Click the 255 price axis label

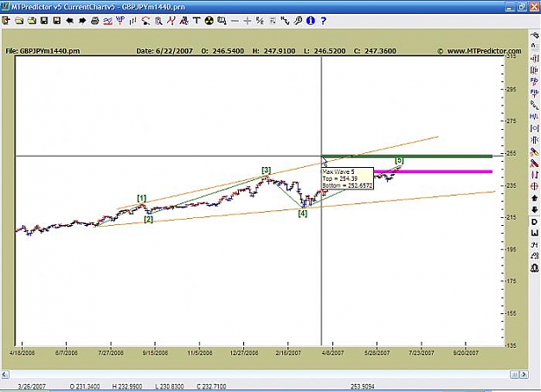(x=512, y=153)
